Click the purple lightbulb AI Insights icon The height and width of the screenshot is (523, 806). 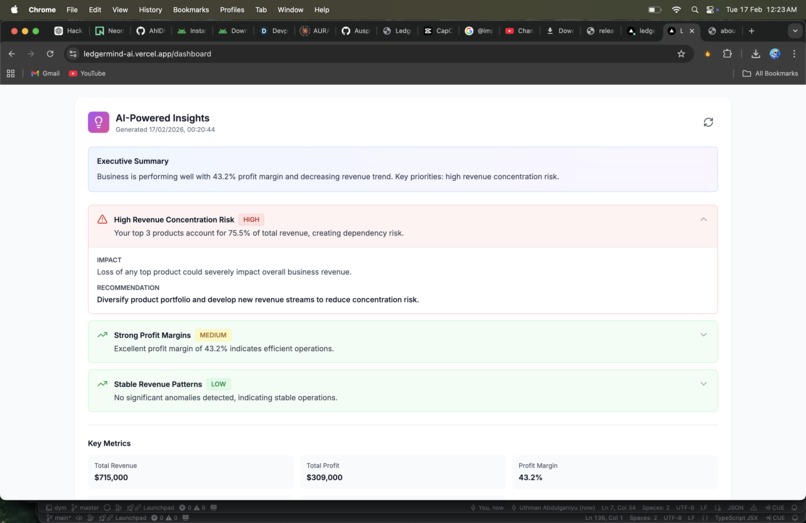pos(98,122)
